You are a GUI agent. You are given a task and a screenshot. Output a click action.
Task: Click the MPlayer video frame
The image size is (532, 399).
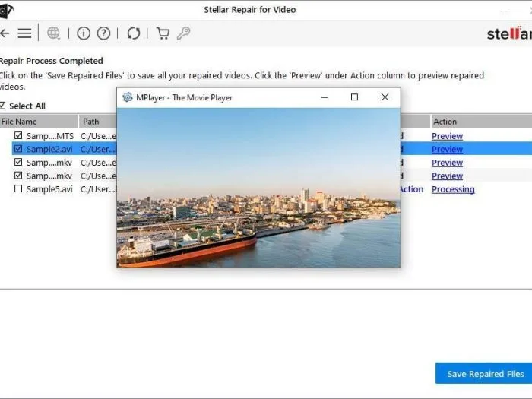click(258, 188)
